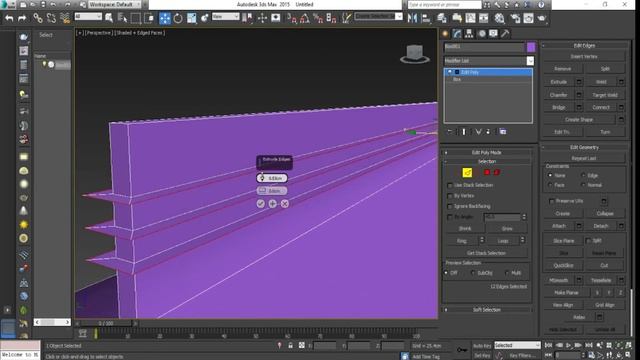640x360 pixels.
Task: Click the Grow selection button
Action: click(x=507, y=229)
